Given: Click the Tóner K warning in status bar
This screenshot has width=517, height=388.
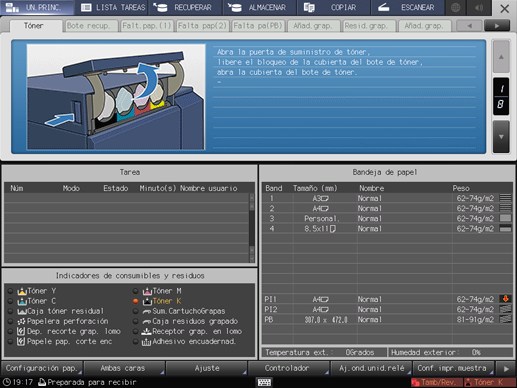Looking at the screenshot, I should click(489, 382).
